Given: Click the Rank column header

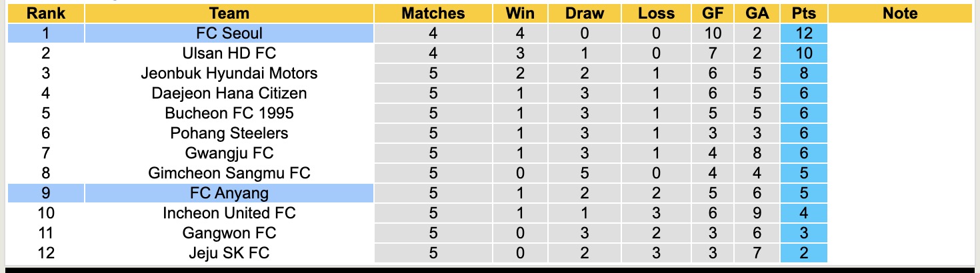Looking at the screenshot, I should coord(45,13).
